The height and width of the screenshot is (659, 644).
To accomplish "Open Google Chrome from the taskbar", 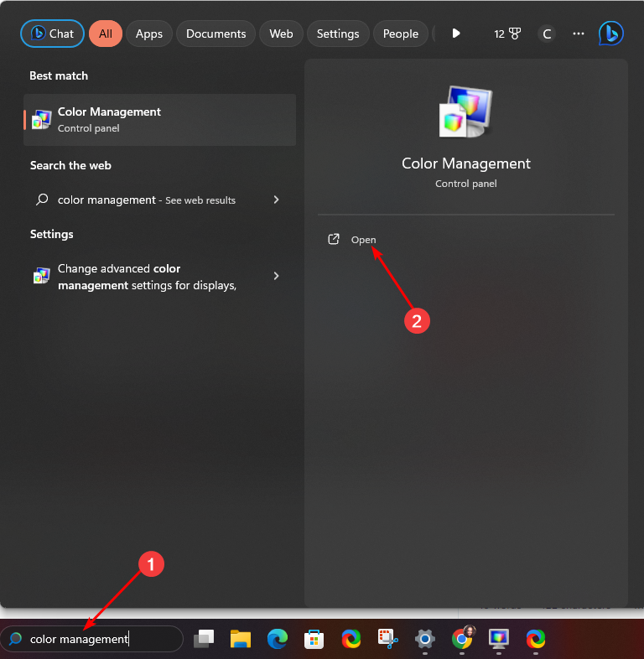I will coord(462,640).
